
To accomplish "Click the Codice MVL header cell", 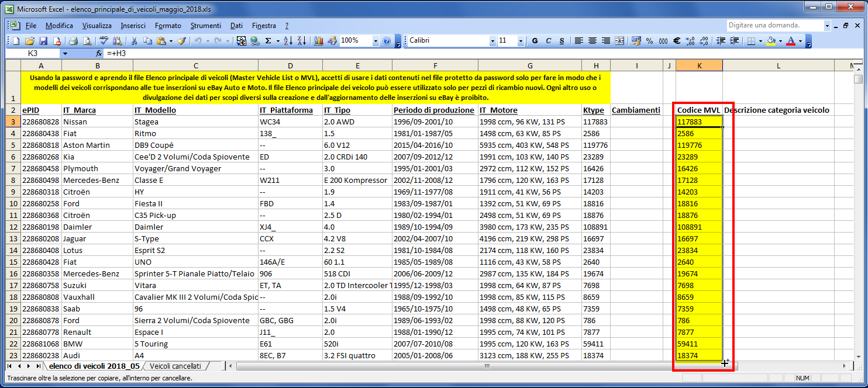I will coord(699,110).
